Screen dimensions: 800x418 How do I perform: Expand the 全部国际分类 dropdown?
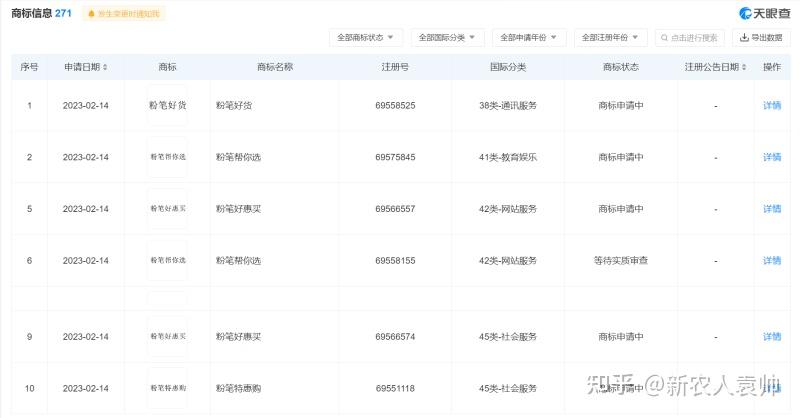point(447,37)
